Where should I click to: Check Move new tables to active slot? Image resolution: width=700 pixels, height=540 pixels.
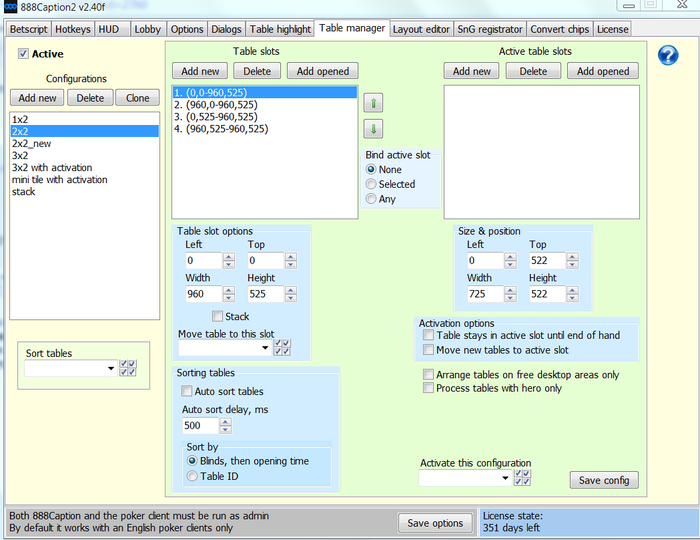pyautogui.click(x=428, y=350)
